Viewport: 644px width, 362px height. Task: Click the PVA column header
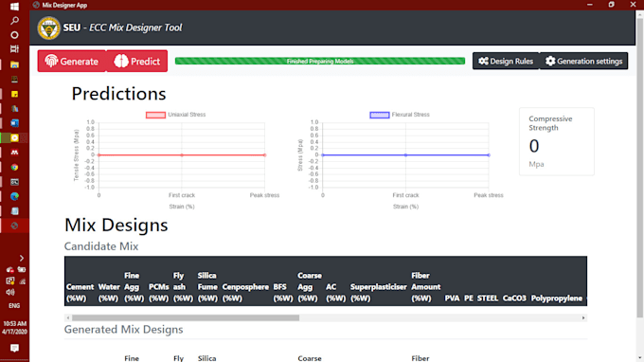452,299
